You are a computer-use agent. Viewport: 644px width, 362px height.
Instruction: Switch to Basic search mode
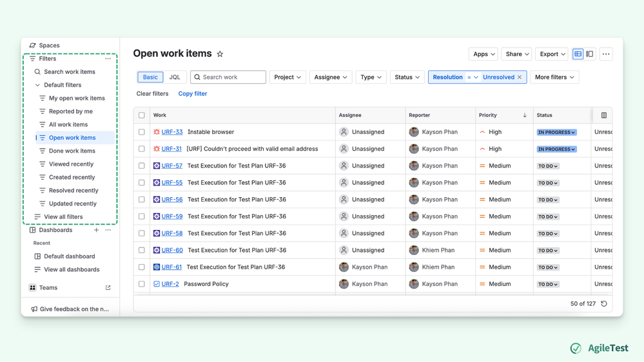pyautogui.click(x=150, y=77)
